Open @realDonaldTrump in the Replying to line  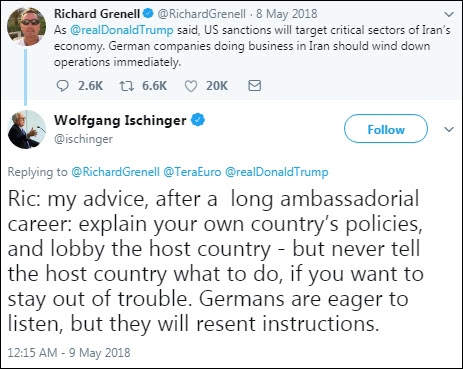point(277,172)
